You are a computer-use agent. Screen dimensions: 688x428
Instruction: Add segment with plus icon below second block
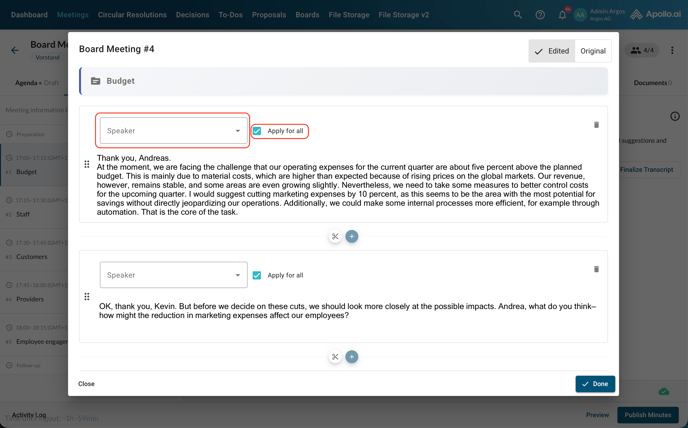coord(352,357)
